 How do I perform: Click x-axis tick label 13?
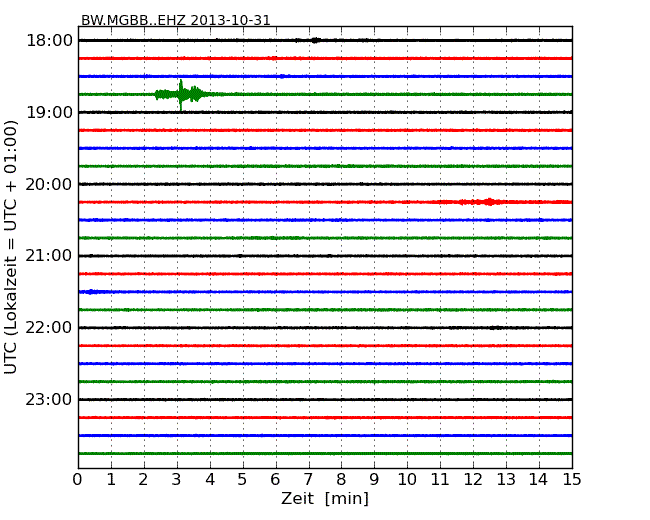(x=506, y=480)
